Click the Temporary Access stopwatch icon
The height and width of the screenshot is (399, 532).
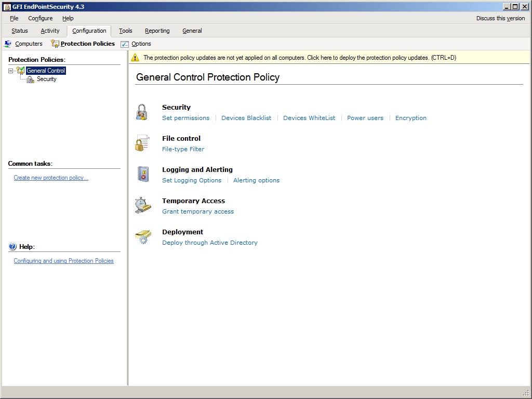click(x=142, y=205)
